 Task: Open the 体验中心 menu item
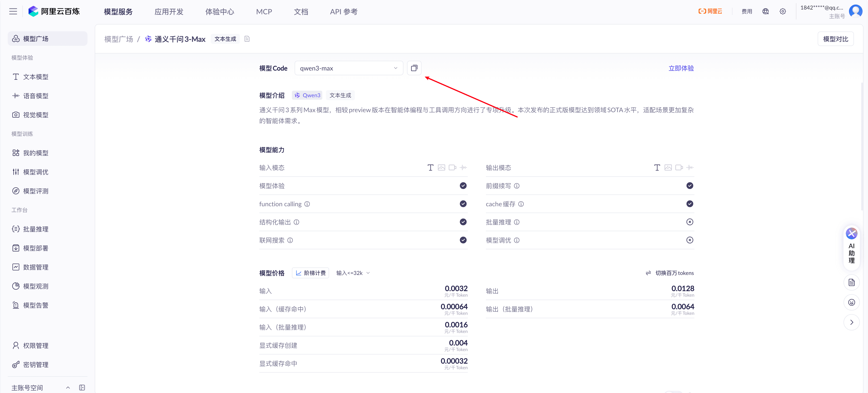[220, 11]
